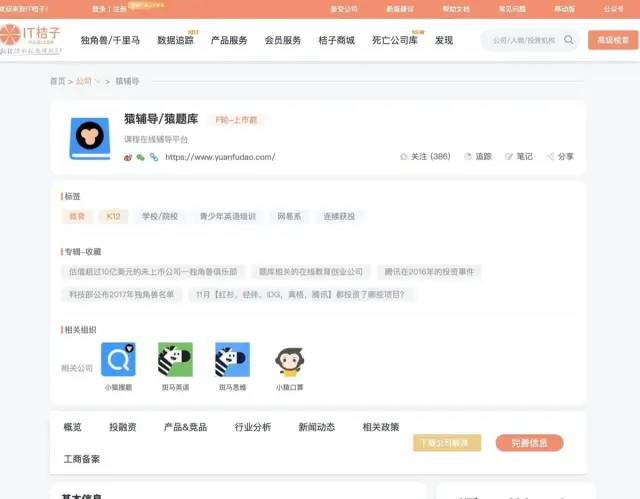Click the 猿辅导/猿题库 company title
The height and width of the screenshot is (499, 640).
point(161,119)
